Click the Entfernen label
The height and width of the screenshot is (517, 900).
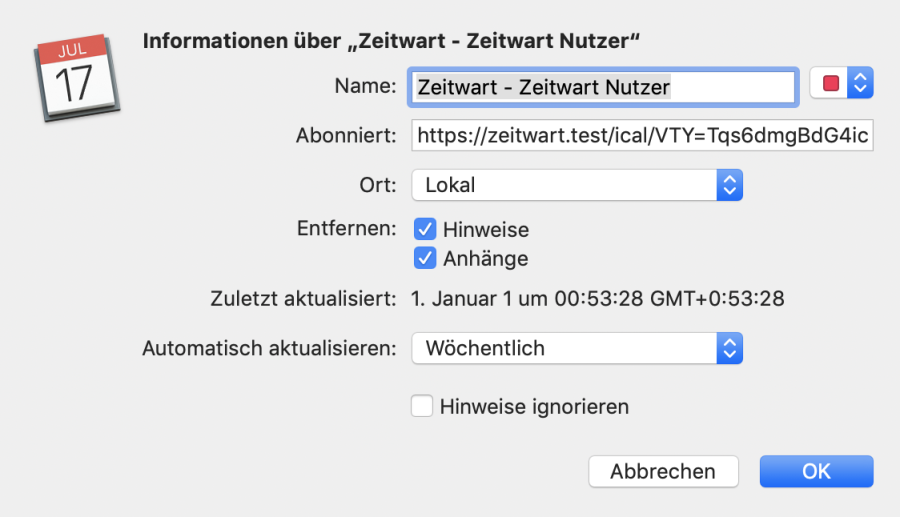[347, 228]
